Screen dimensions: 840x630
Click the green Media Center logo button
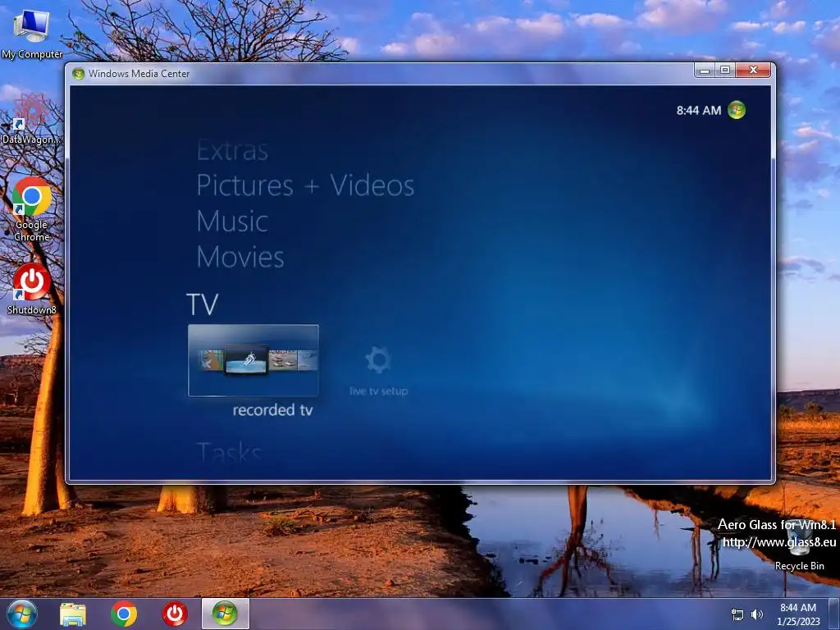coord(737,110)
